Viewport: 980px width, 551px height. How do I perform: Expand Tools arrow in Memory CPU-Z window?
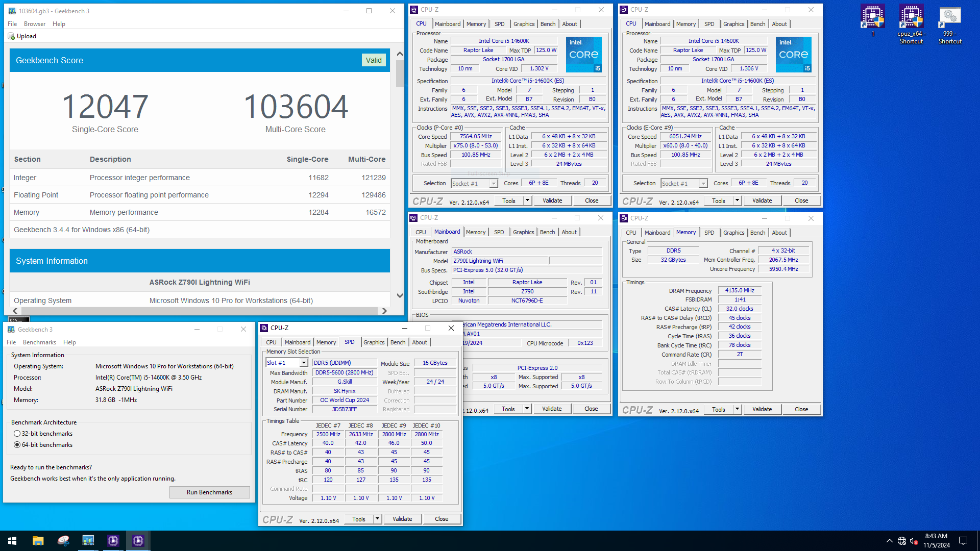[737, 409]
